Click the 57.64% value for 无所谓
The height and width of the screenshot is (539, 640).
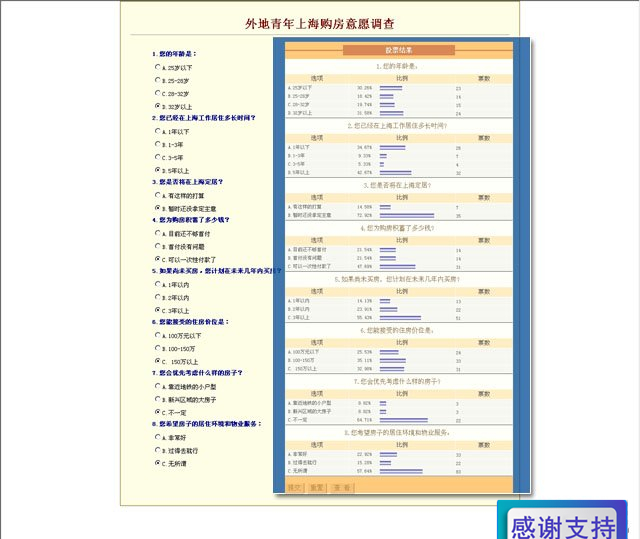(x=364, y=471)
